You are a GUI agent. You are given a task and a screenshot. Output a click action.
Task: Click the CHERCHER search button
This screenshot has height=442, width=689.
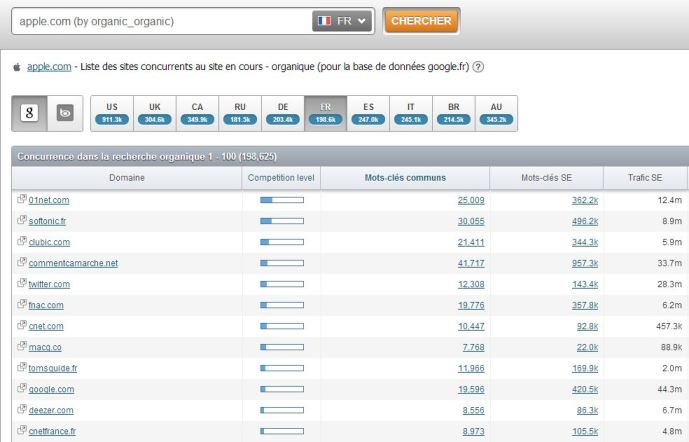(x=421, y=21)
